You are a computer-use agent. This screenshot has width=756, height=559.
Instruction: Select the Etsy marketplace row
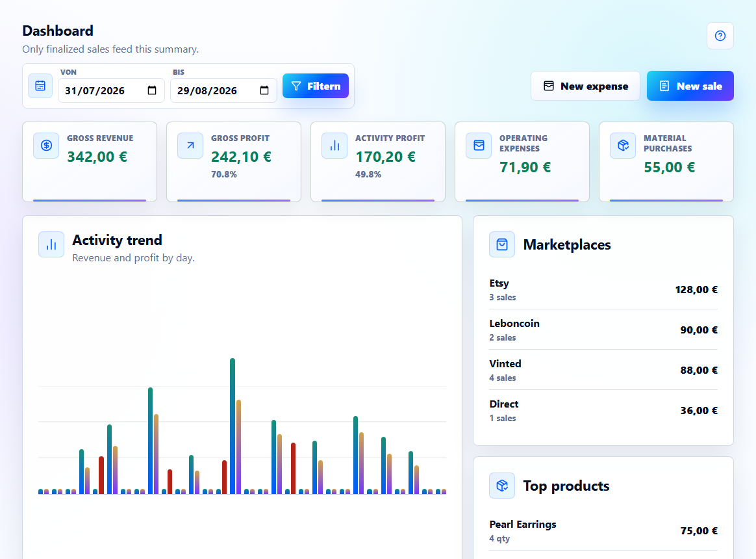(x=603, y=290)
